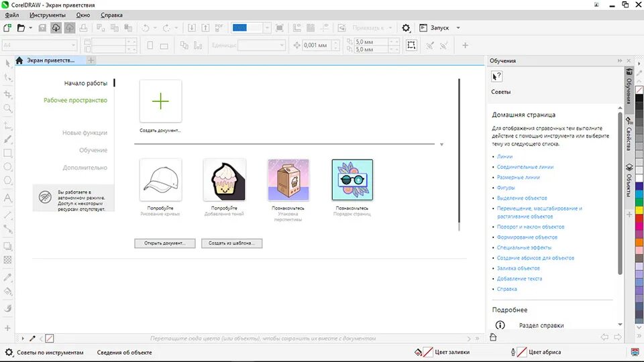Click the yellow swatch in color palette
Screen dimensions: 644x362
(639, 210)
